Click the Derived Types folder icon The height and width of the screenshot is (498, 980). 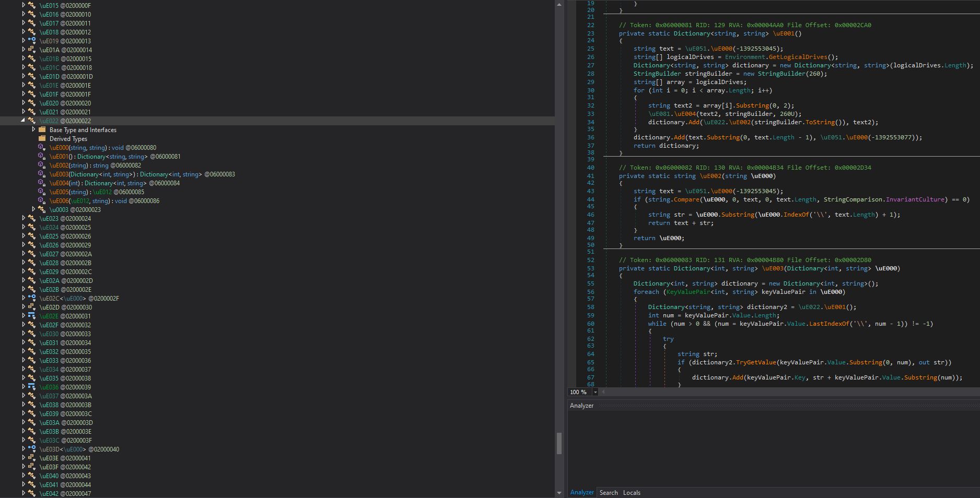[x=42, y=139]
